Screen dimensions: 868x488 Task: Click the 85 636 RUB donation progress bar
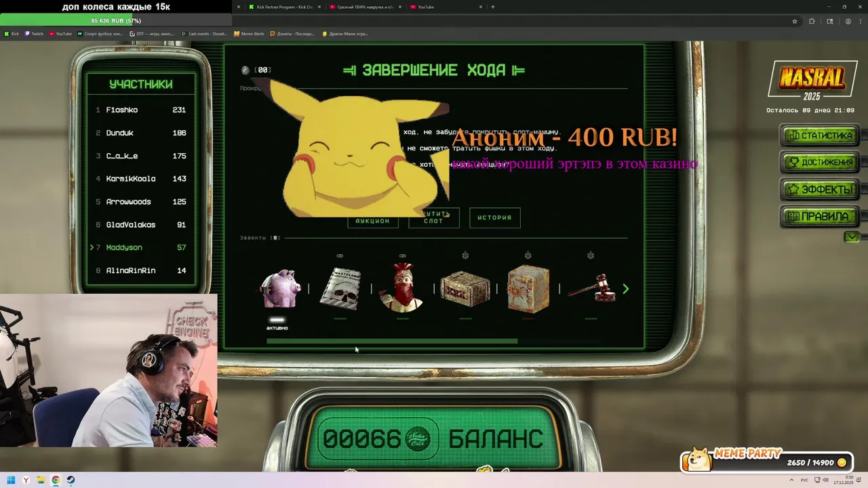tap(115, 20)
